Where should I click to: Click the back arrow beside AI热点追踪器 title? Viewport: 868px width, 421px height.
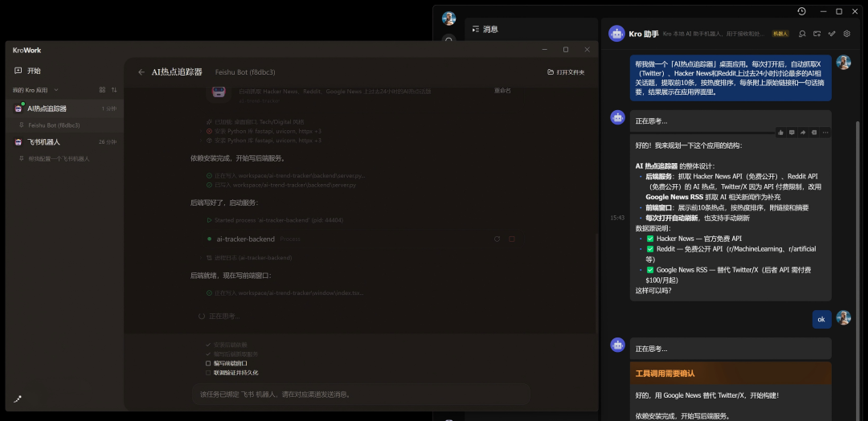coord(141,72)
